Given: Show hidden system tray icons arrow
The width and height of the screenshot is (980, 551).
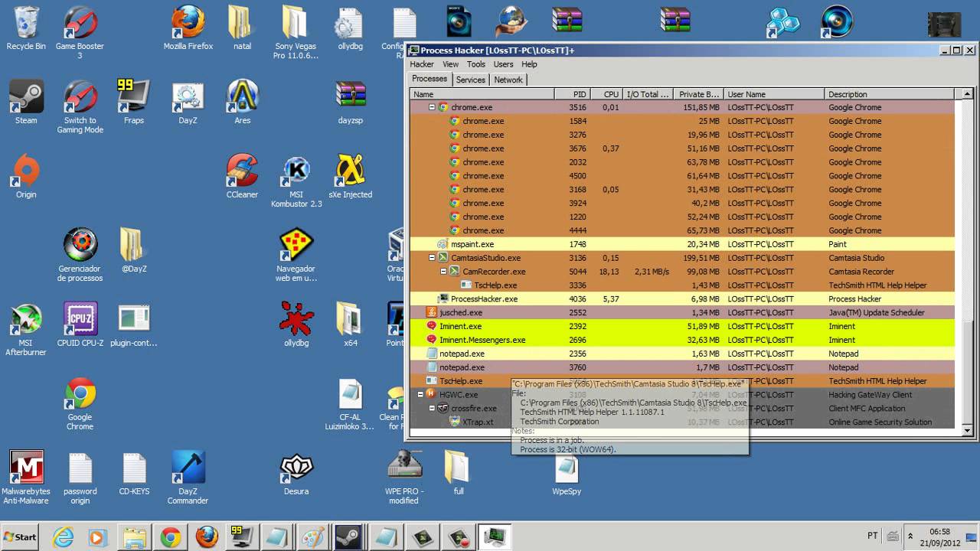Looking at the screenshot, I should 910,536.
